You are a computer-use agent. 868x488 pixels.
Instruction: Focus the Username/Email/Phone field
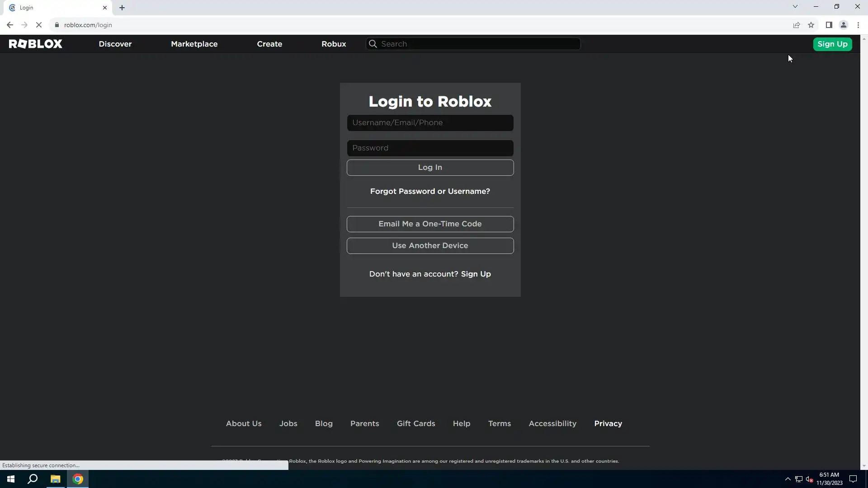point(430,123)
